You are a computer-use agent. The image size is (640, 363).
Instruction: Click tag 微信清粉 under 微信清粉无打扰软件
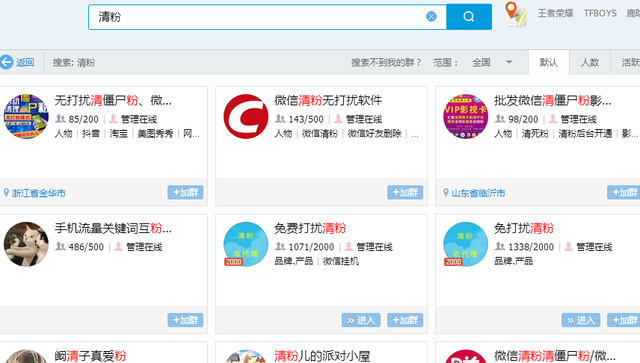320,134
